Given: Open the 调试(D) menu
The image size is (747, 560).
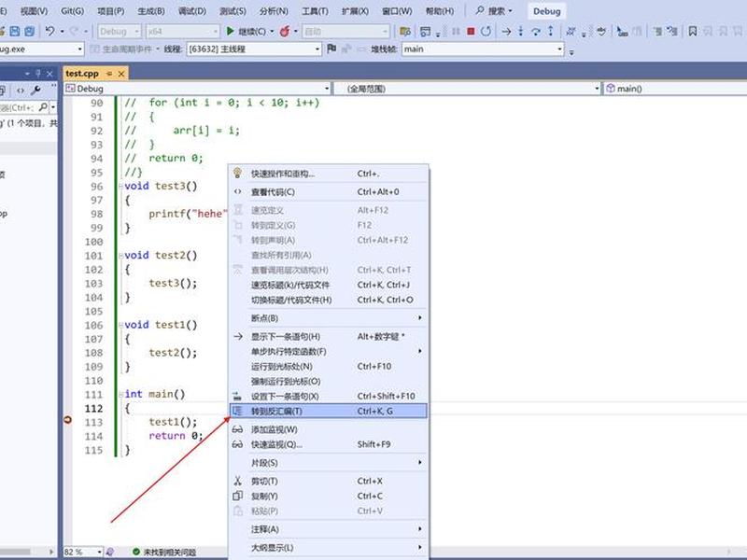Looking at the screenshot, I should pyautogui.click(x=192, y=11).
